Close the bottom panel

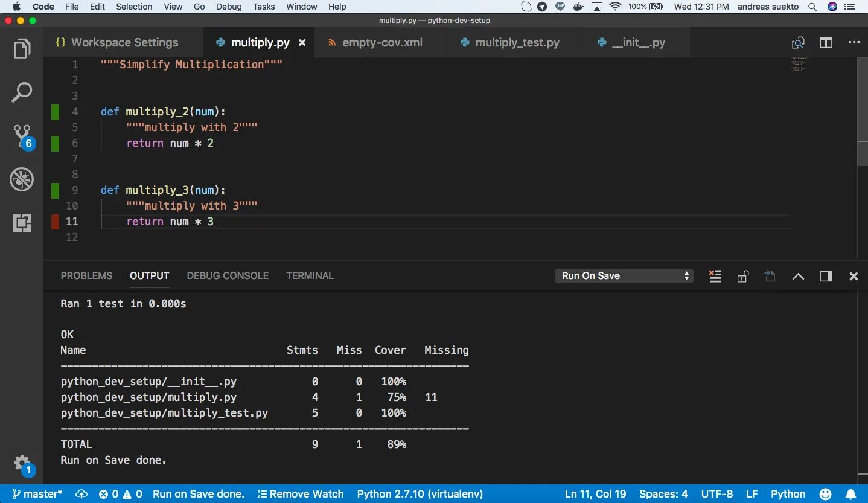pyautogui.click(x=854, y=276)
